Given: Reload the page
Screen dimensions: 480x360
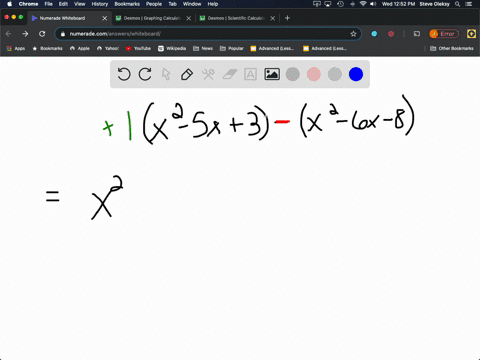Looking at the screenshot, I should [42, 34].
